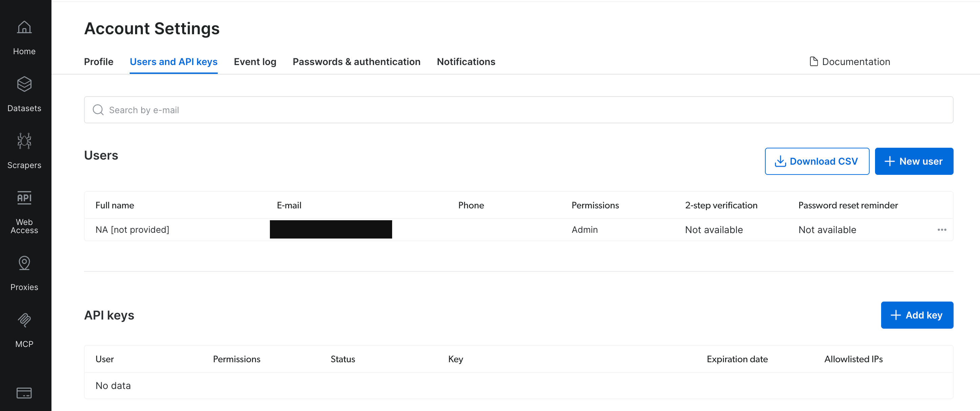Screen dimensions: 980x411
Task: Click the 2-step verification column header
Action: [721, 205]
